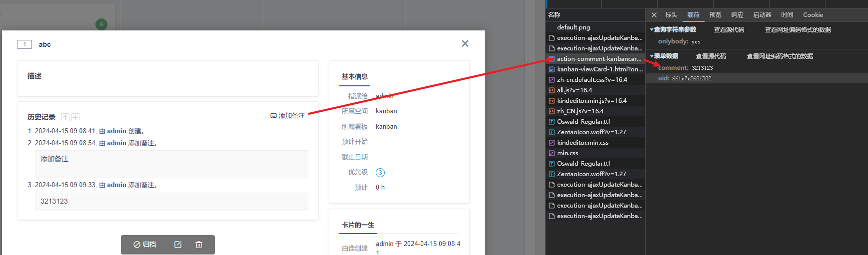Switch to 启动器 initiator tab
Viewport: 868px width, 255px height.
(762, 15)
